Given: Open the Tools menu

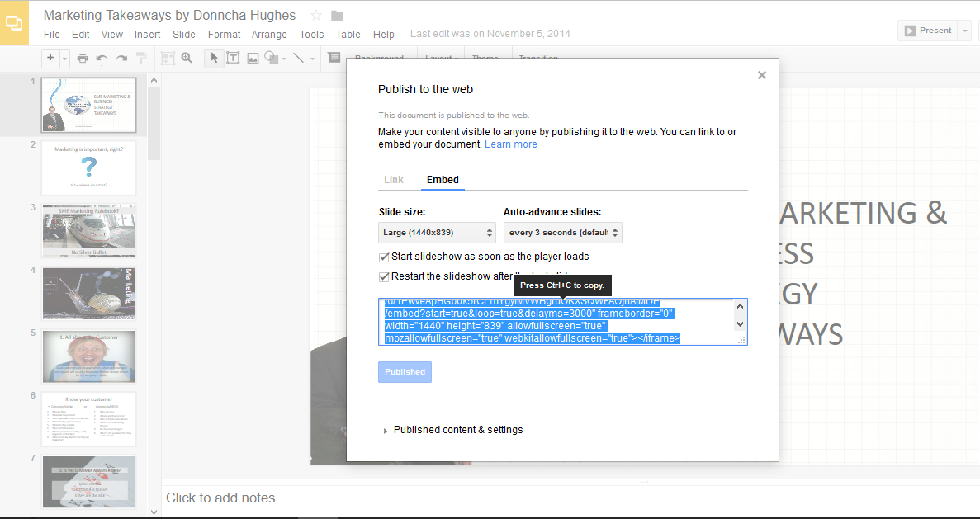Looking at the screenshot, I should (311, 35).
